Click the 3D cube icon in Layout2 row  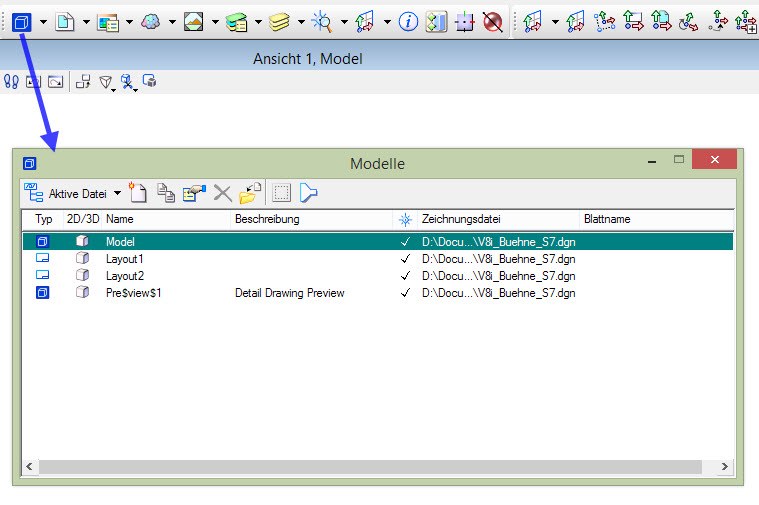pyautogui.click(x=82, y=275)
